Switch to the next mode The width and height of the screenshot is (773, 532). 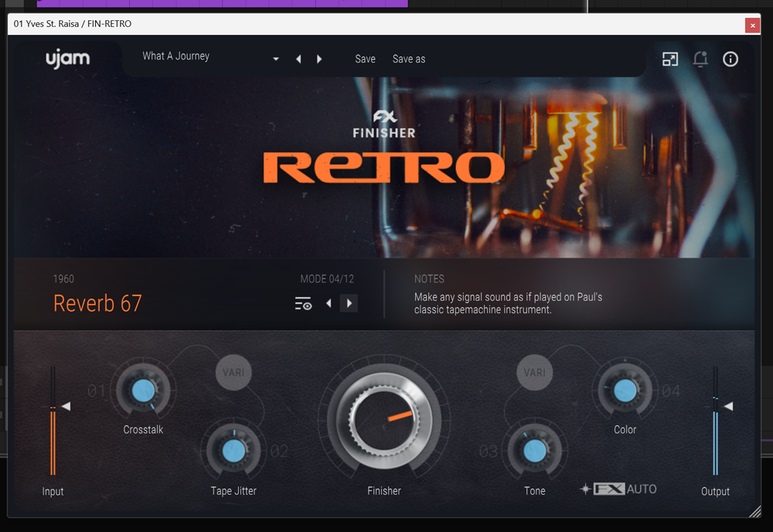(349, 303)
